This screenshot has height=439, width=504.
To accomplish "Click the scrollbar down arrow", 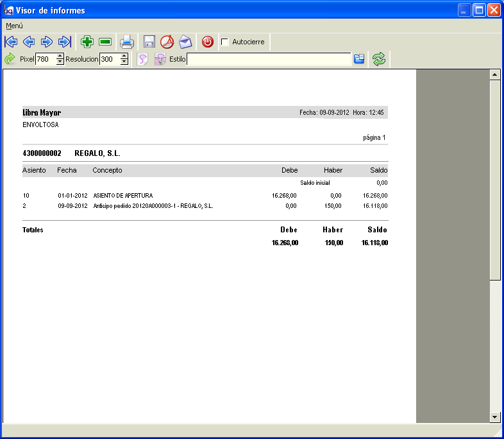I will 494,417.
